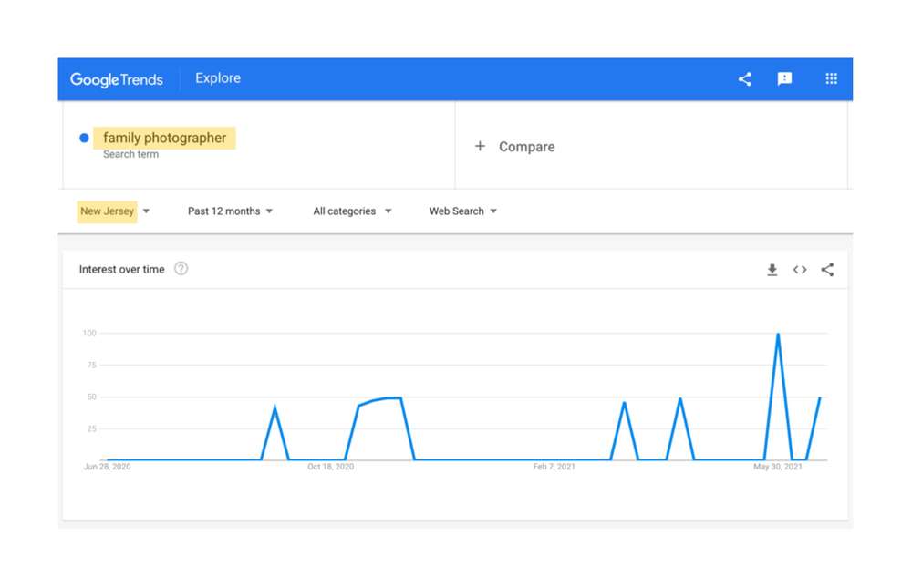Edit the 'family photographer' search term

[164, 138]
